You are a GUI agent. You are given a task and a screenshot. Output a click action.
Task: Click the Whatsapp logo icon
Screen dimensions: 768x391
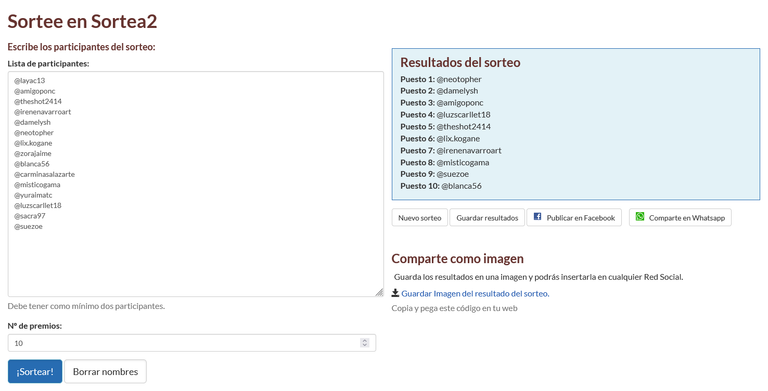[640, 217]
